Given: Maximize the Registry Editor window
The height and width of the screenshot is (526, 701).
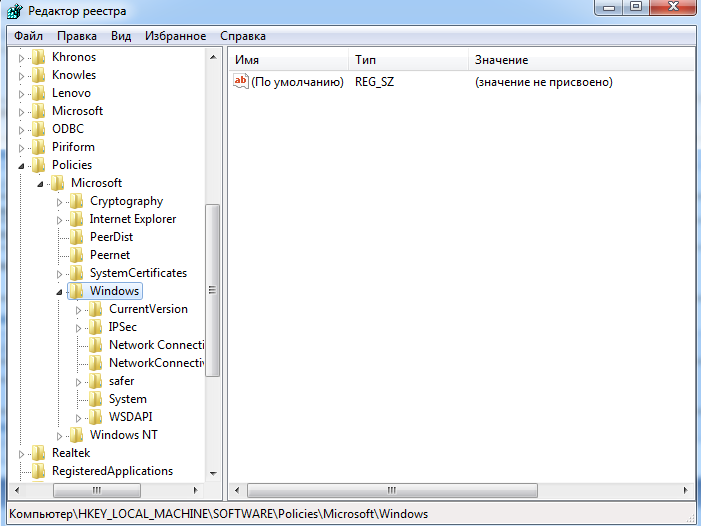Looking at the screenshot, I should (636, 7).
